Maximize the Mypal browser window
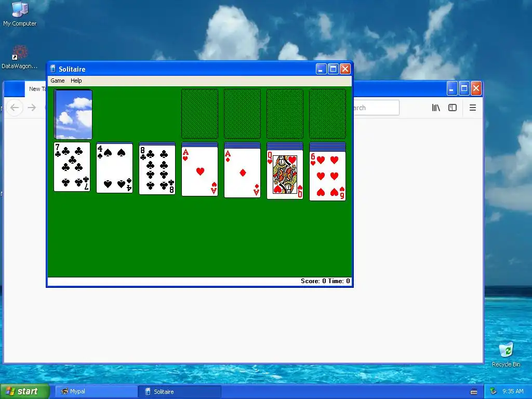 pyautogui.click(x=464, y=88)
